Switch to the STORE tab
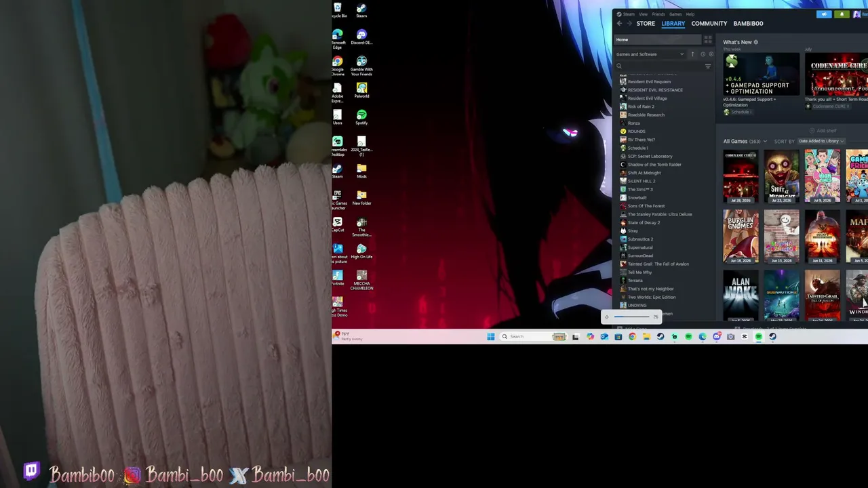868x488 pixels. tap(646, 24)
